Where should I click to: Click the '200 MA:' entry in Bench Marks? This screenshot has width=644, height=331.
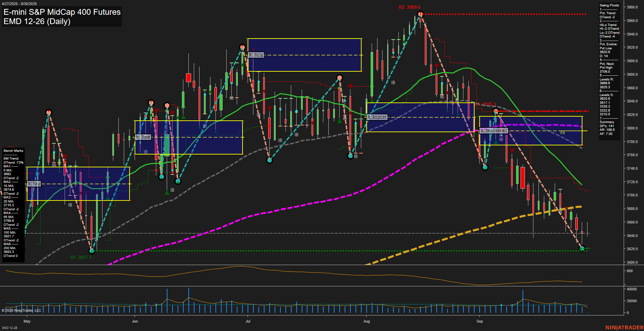click(x=10, y=248)
